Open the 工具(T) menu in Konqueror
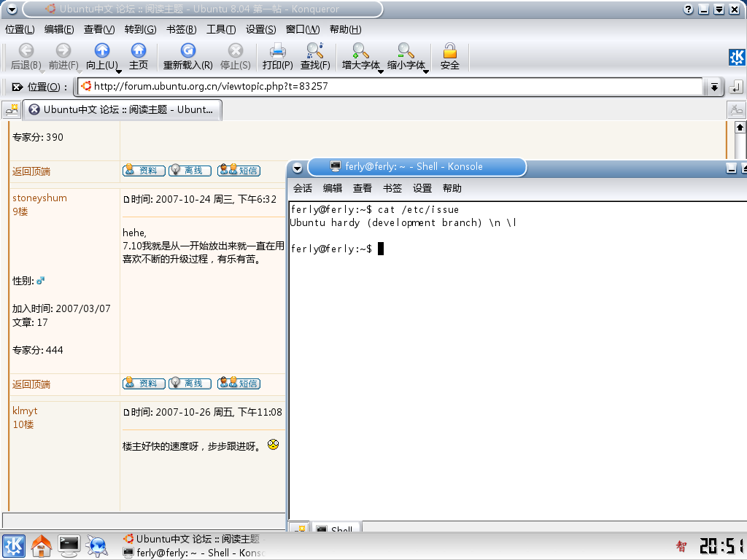This screenshot has height=560, width=747. tap(220, 29)
